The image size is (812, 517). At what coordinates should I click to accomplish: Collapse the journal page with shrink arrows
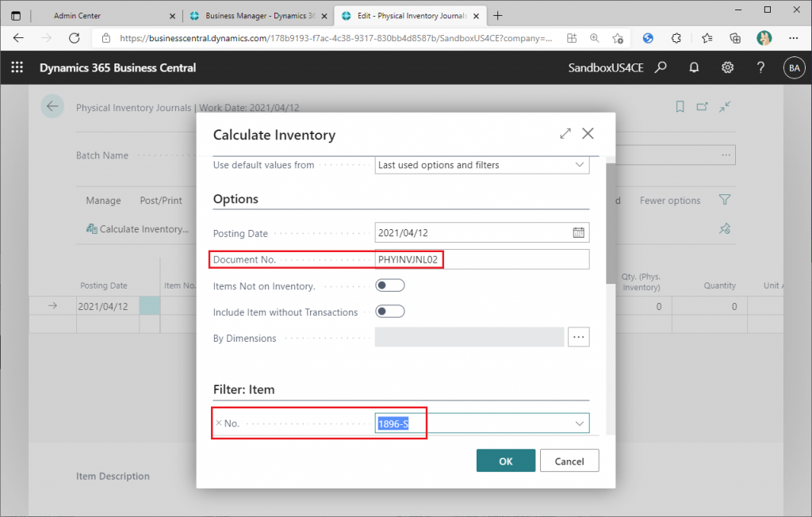725,107
